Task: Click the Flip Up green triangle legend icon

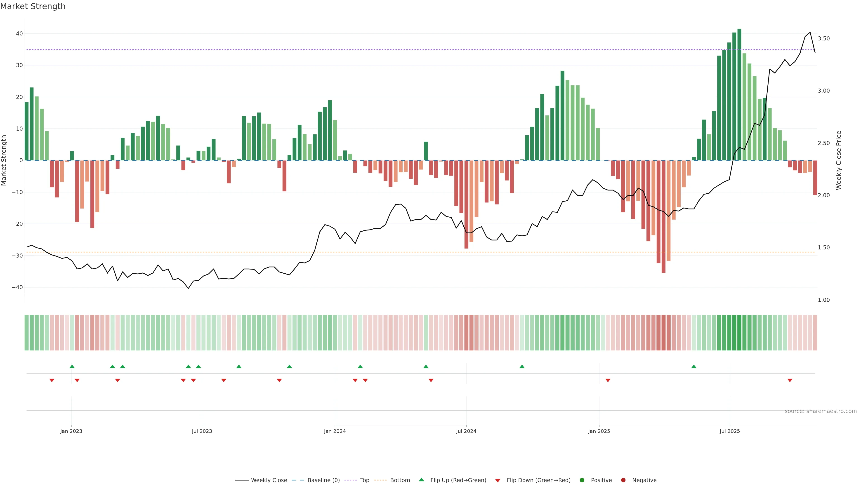Action: pyautogui.click(x=421, y=480)
